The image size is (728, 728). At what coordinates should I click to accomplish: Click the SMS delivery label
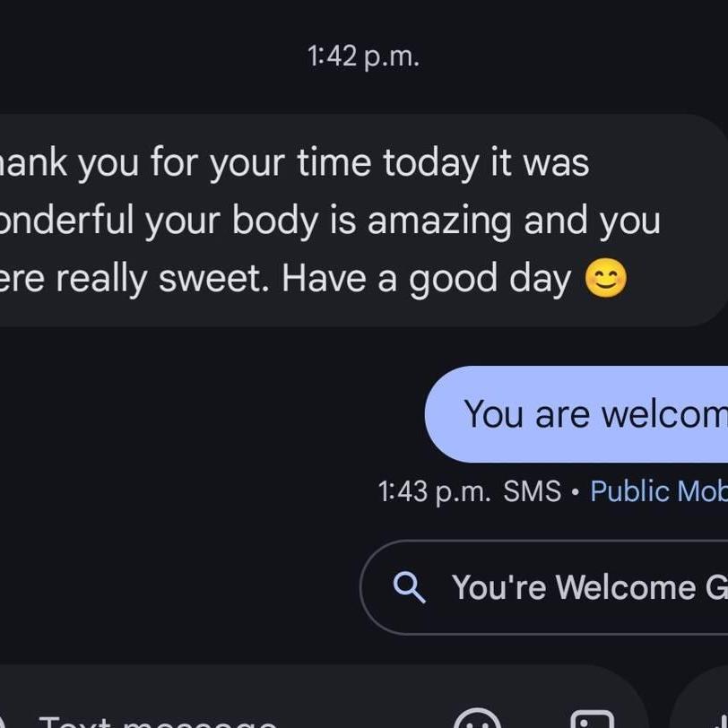[x=532, y=491]
